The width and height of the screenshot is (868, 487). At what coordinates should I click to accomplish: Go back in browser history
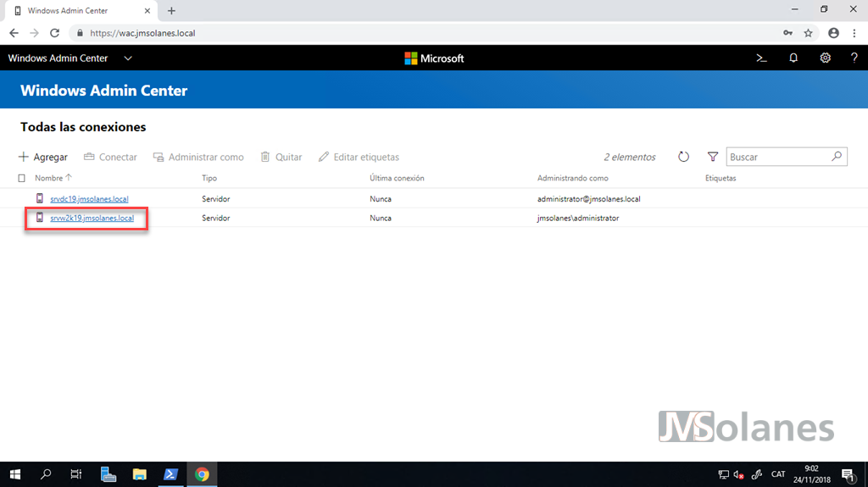(x=14, y=33)
